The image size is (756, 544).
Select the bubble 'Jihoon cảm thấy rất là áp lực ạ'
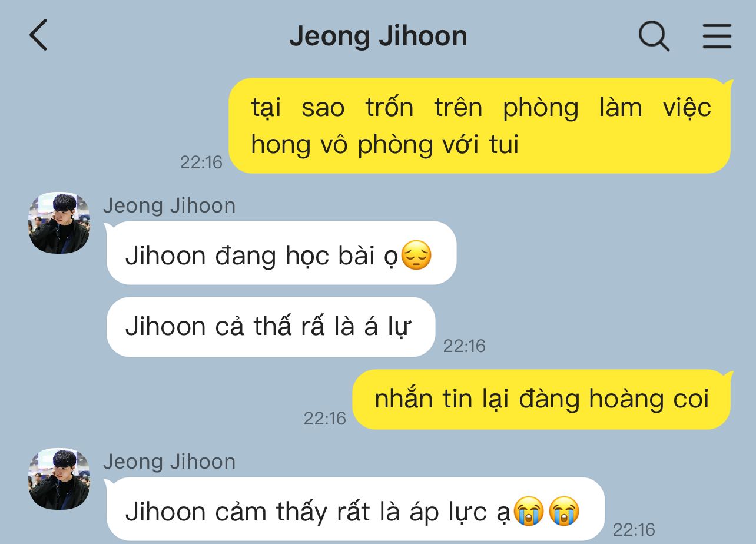(x=355, y=509)
